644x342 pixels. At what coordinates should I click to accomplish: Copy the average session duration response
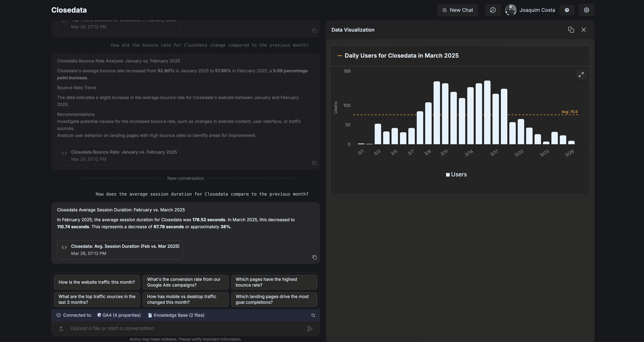click(314, 257)
